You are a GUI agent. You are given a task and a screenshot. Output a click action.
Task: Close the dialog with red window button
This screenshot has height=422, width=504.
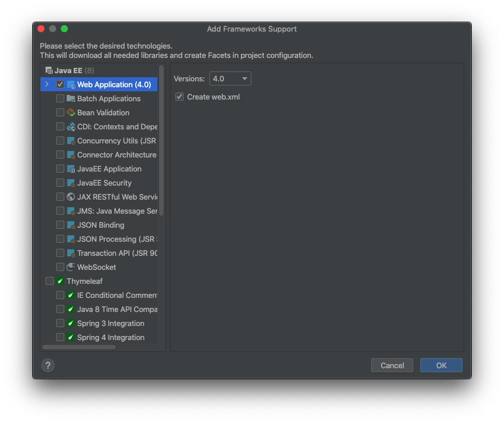click(x=41, y=29)
